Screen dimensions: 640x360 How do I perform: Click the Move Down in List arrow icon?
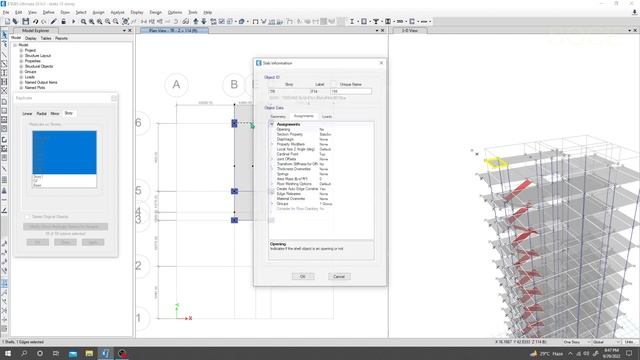click(x=204, y=21)
